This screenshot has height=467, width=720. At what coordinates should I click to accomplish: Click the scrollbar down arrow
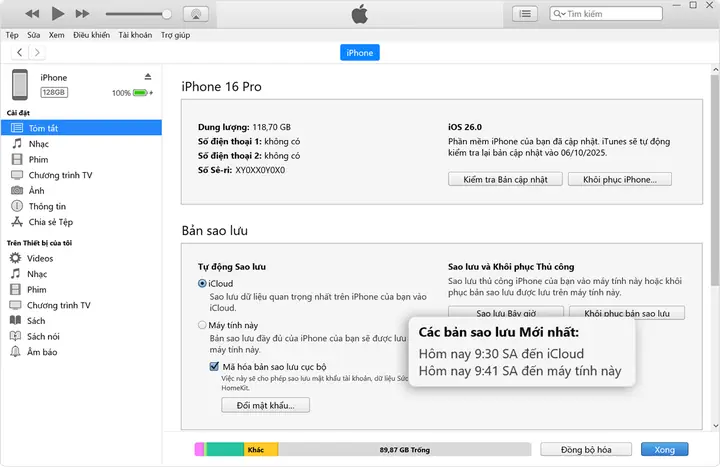(715, 426)
